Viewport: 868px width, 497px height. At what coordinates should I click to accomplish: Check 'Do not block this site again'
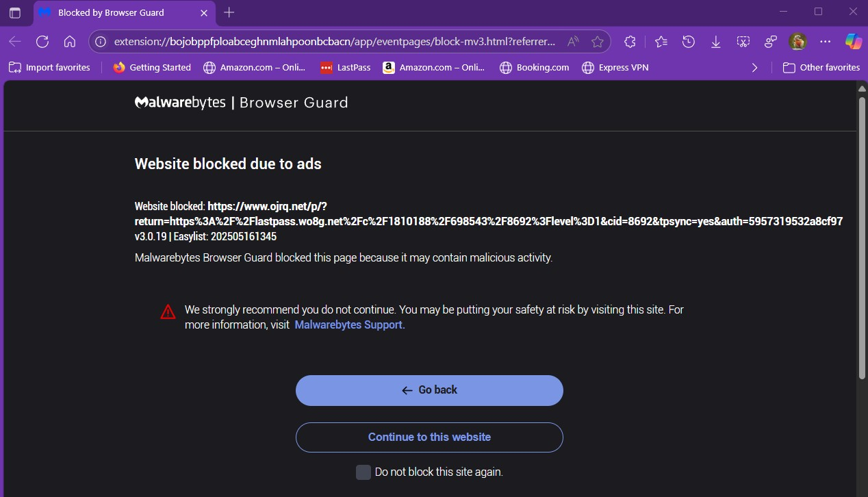[x=363, y=472]
